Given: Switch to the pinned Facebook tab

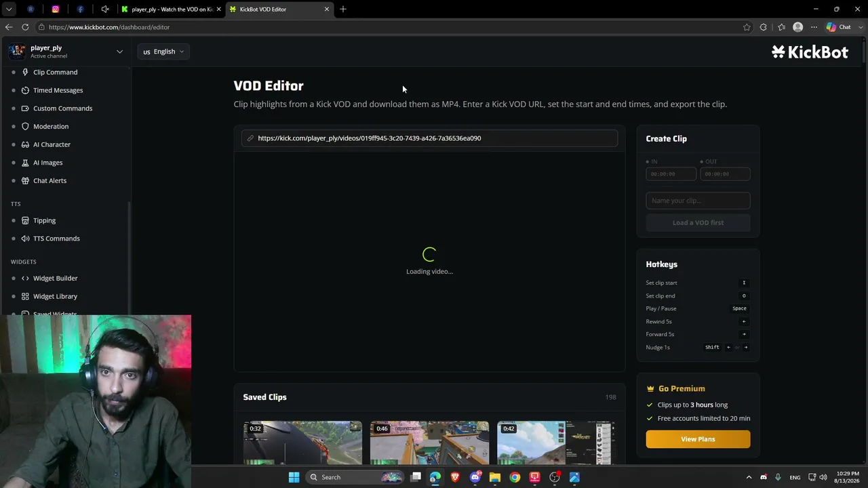Looking at the screenshot, I should [80, 9].
